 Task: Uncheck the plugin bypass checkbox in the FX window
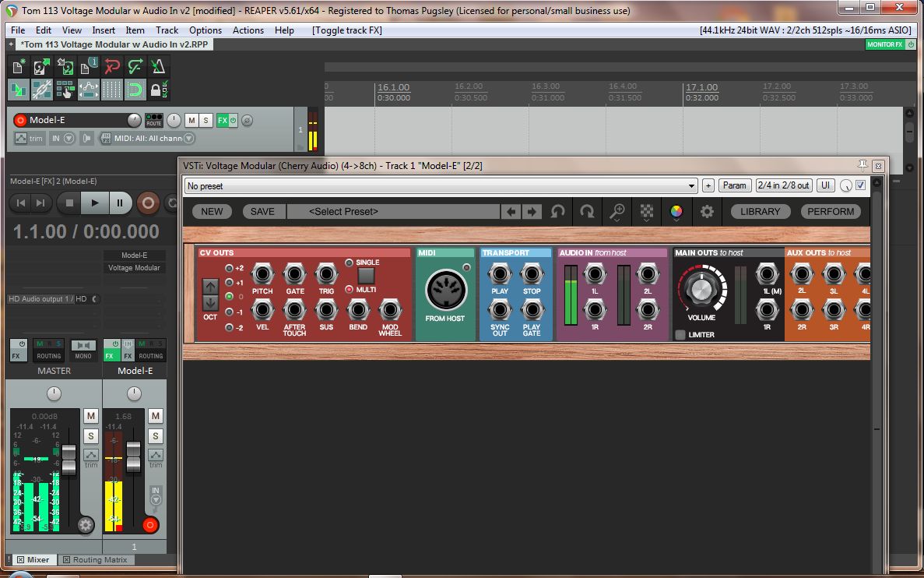pos(860,185)
